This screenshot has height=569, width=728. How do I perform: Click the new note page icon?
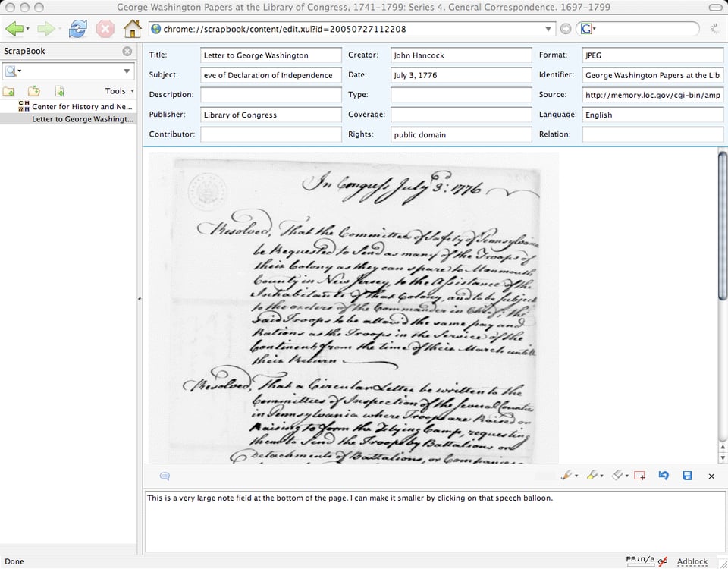(x=59, y=91)
